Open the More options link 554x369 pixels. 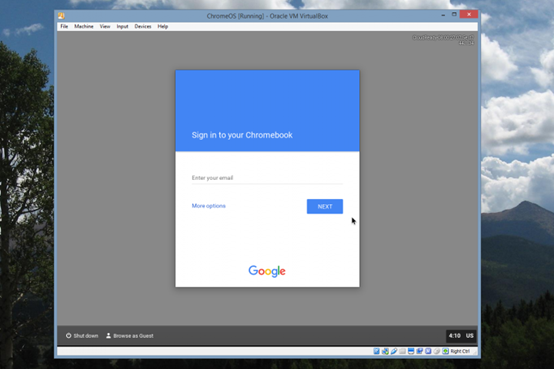[208, 206]
